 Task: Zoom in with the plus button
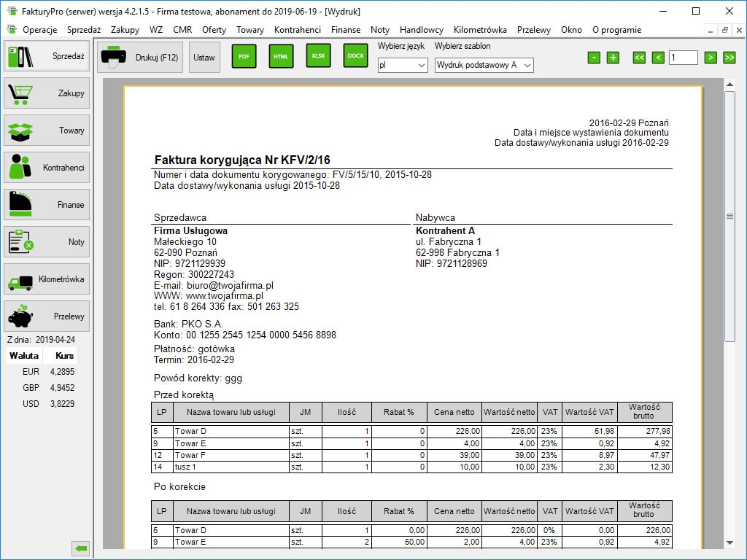point(613,58)
